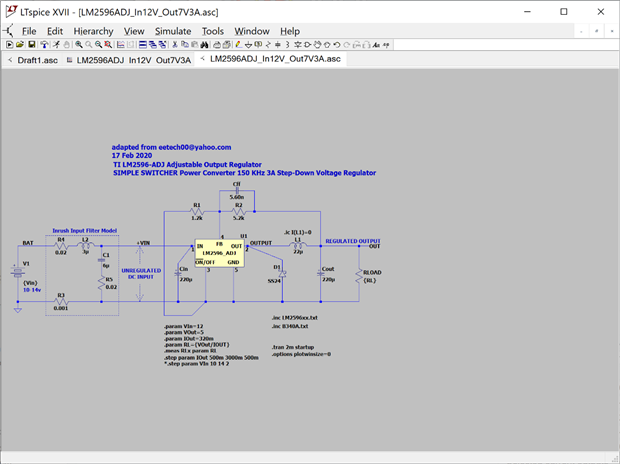Click the '.options plotwinsize=0' directive
Image resolution: width=620 pixels, height=464 pixels.
point(301,354)
